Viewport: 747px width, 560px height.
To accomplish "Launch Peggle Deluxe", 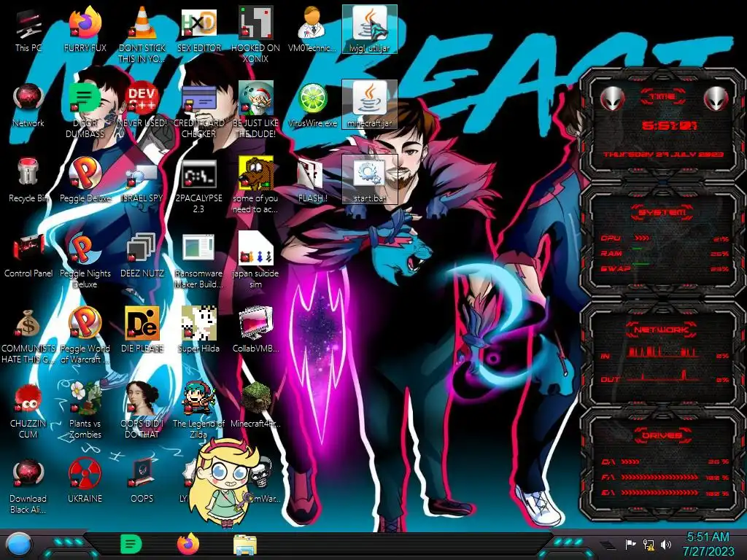I will [85, 180].
